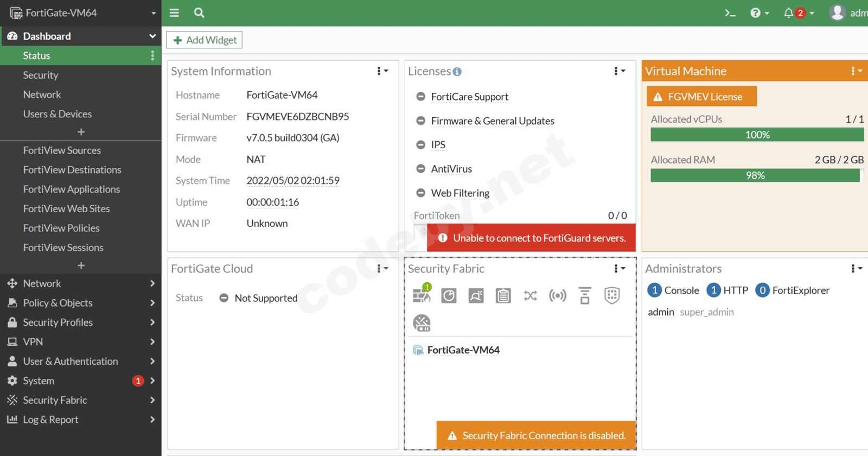This screenshot has width=868, height=456.
Task: Click the stacked-bars icon in Security Fabric
Action: pyautogui.click(x=584, y=295)
